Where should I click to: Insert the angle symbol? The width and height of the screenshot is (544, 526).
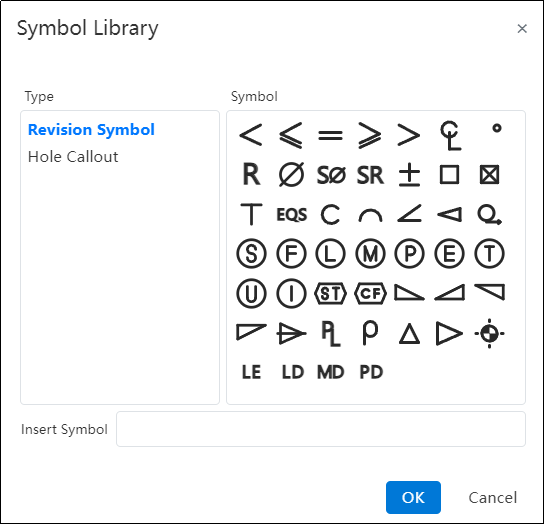click(x=410, y=213)
